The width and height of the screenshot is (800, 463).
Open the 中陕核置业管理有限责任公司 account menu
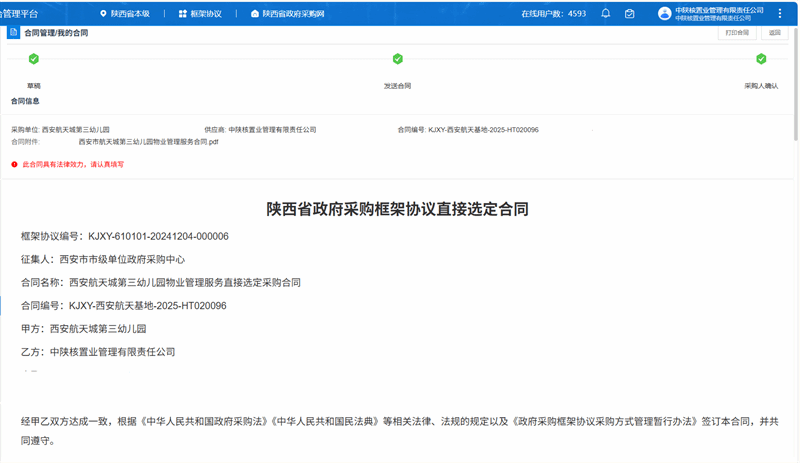[719, 14]
